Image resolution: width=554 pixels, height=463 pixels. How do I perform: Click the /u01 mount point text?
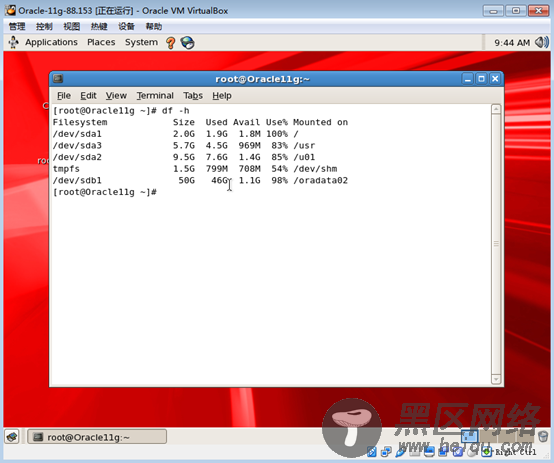pyautogui.click(x=304, y=157)
